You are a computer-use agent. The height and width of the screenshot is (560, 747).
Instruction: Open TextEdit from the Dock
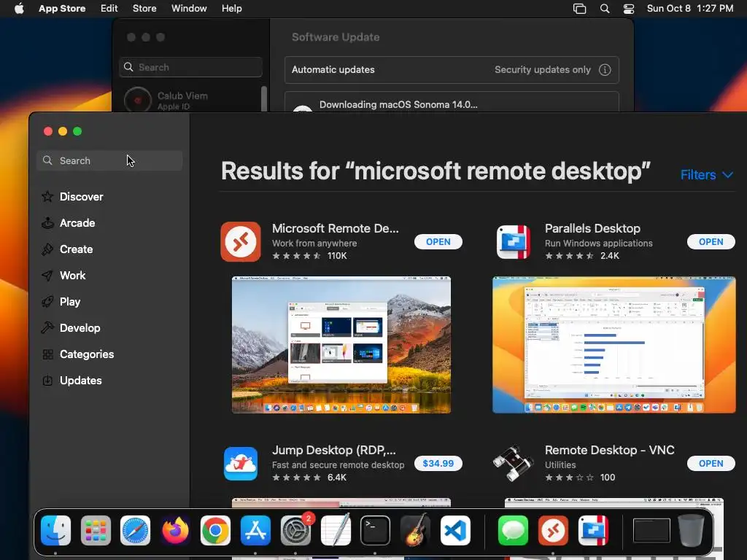(336, 531)
